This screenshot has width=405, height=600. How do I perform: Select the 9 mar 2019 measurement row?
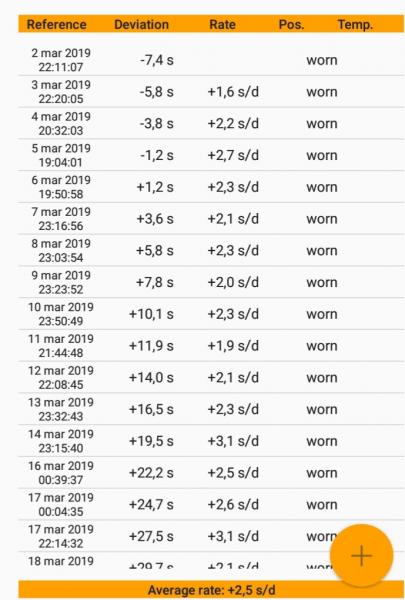pyautogui.click(x=211, y=282)
